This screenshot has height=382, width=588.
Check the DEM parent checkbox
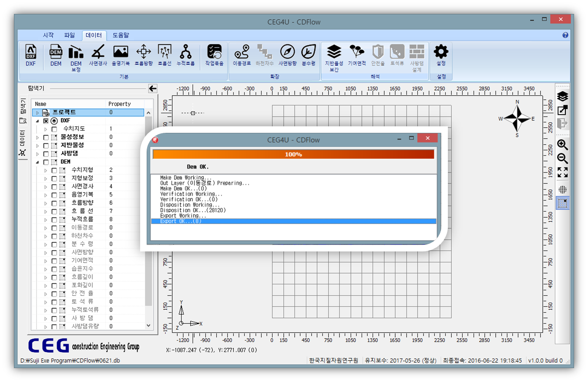pyautogui.click(x=46, y=162)
